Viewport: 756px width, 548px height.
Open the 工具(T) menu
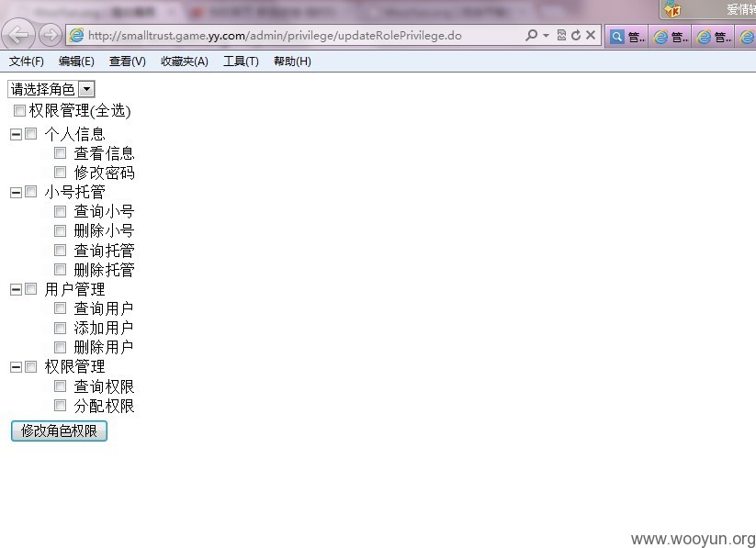[241, 62]
